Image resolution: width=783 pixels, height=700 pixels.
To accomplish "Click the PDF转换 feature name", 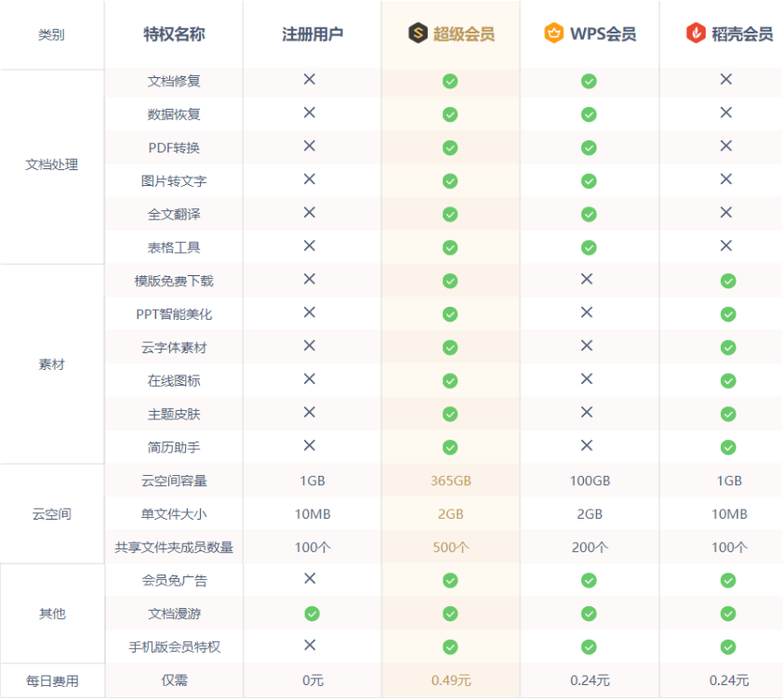I will click(174, 148).
